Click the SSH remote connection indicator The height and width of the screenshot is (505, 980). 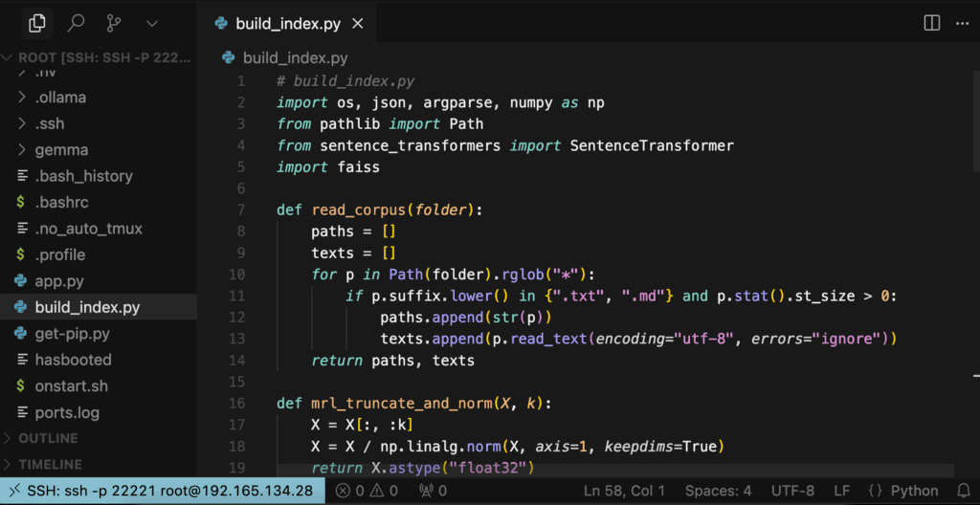tap(162, 491)
